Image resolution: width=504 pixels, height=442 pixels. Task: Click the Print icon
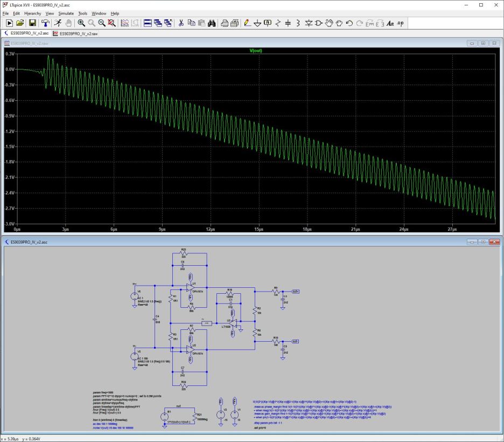pyautogui.click(x=225, y=23)
